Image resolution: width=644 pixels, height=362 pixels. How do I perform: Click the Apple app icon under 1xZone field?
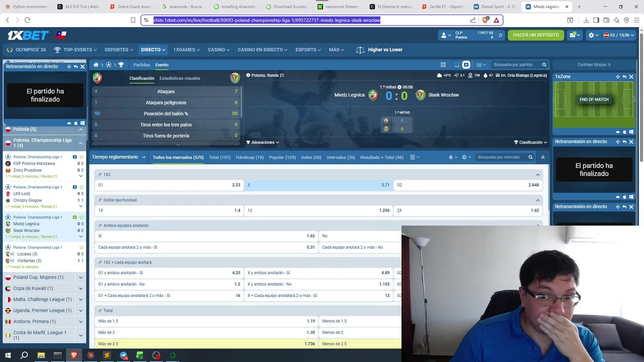coord(624,132)
